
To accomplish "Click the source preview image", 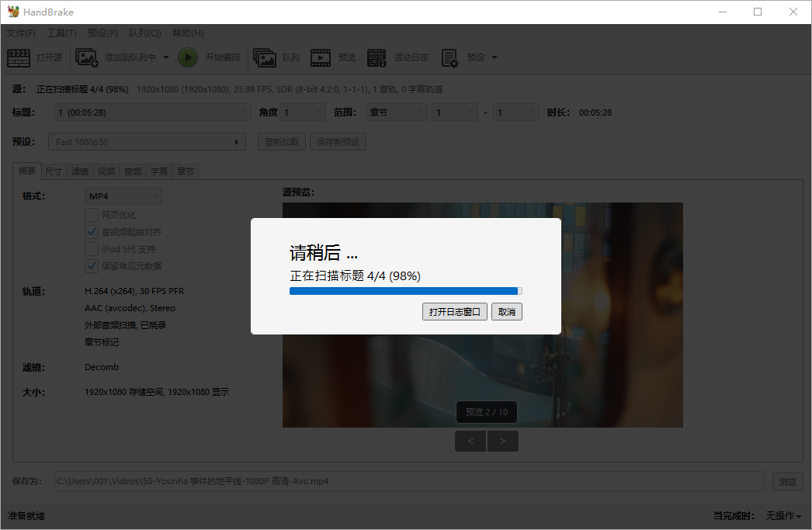I will point(483,315).
